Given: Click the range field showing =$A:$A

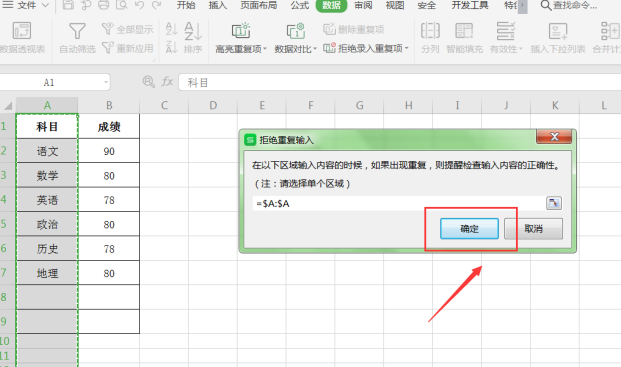Looking at the screenshot, I should pos(398,203).
